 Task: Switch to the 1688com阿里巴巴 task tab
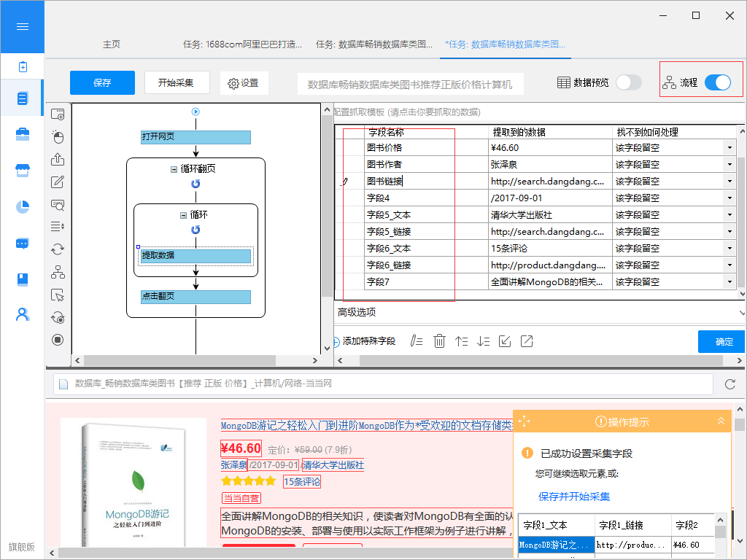pyautogui.click(x=242, y=44)
